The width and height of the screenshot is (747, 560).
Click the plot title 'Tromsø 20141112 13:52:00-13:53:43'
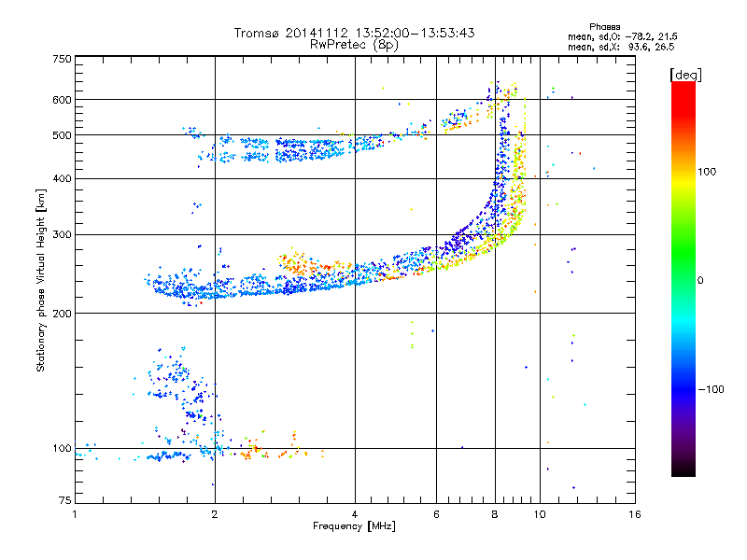click(x=354, y=33)
